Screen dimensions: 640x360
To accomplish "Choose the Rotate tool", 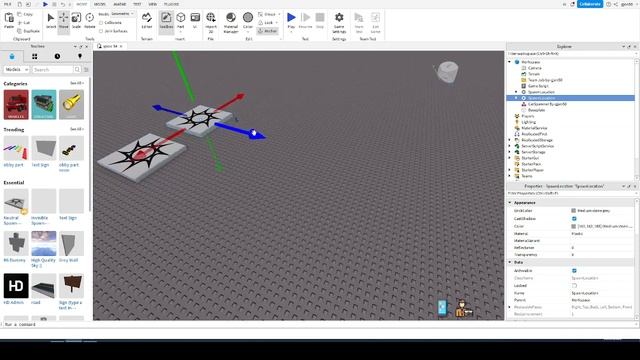I will coord(89,20).
